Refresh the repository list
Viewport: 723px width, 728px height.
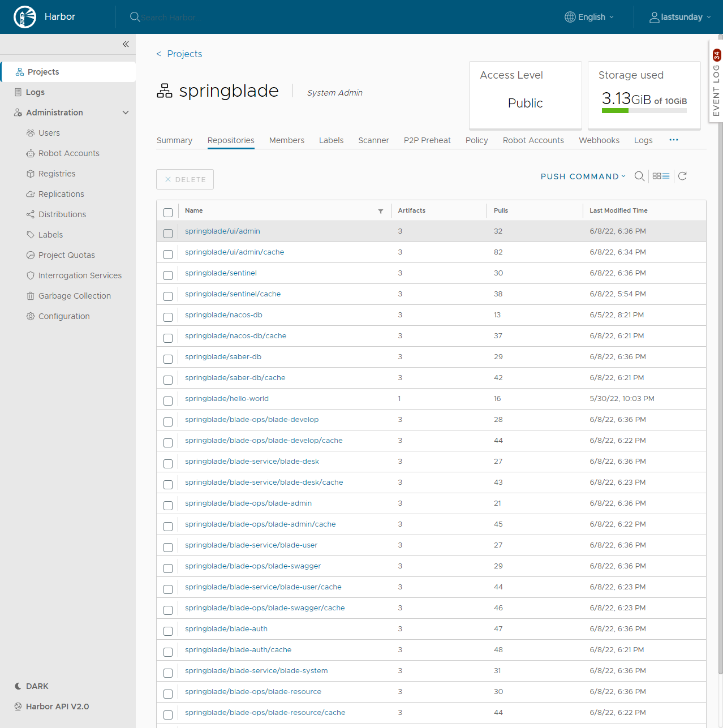pyautogui.click(x=682, y=176)
